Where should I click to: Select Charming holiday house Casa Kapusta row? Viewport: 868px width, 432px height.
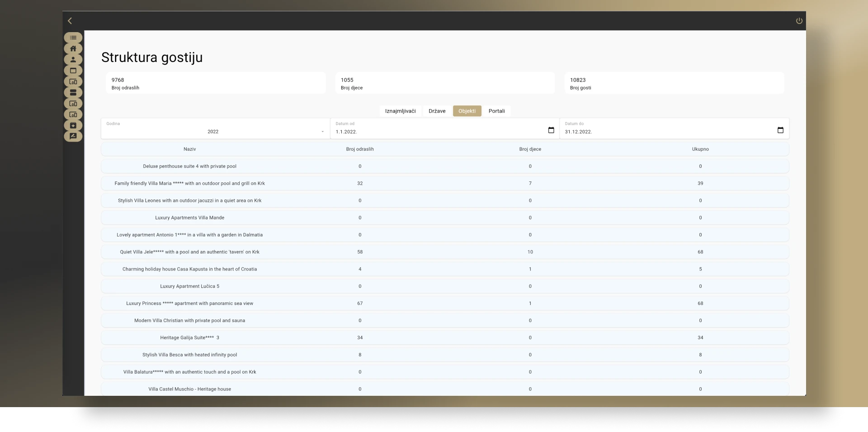click(x=445, y=269)
